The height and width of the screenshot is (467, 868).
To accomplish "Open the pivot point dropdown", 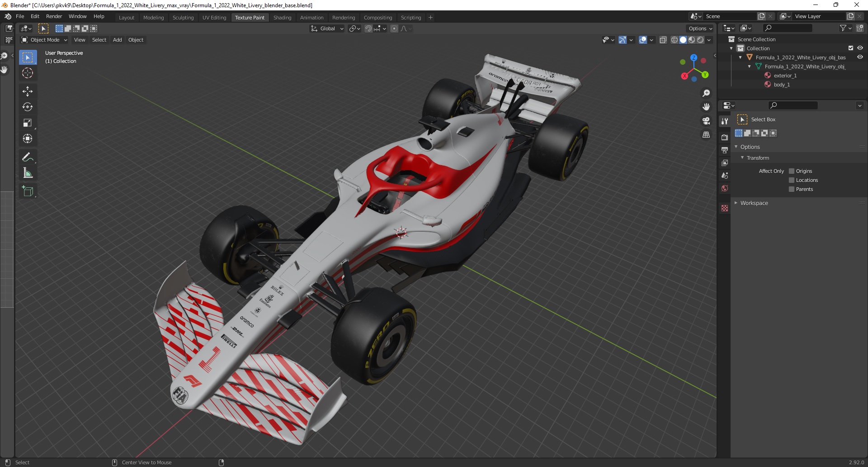I will 354,29.
